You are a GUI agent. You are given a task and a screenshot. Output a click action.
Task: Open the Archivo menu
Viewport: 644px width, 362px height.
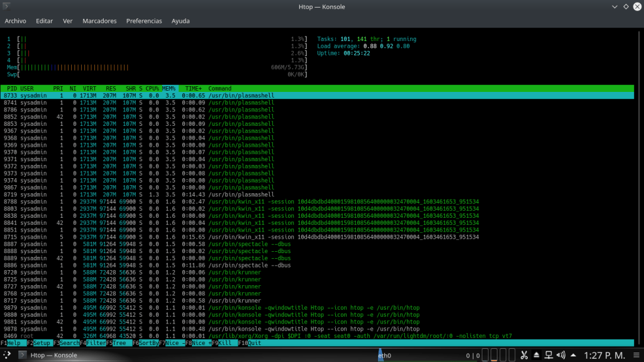(x=15, y=21)
